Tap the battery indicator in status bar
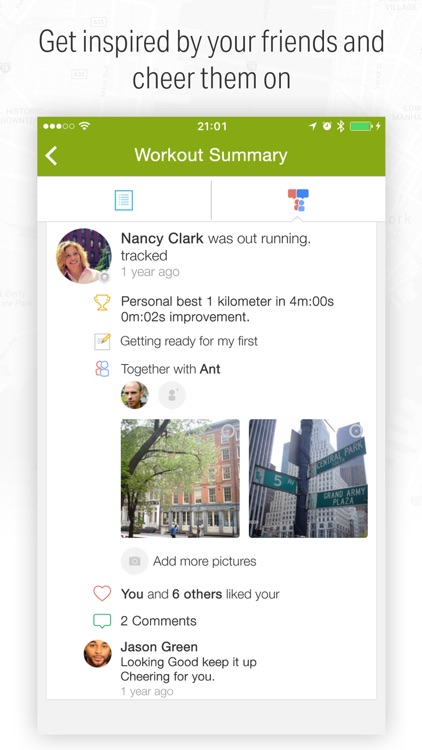Viewport: 422px width, 750px height. 361,126
